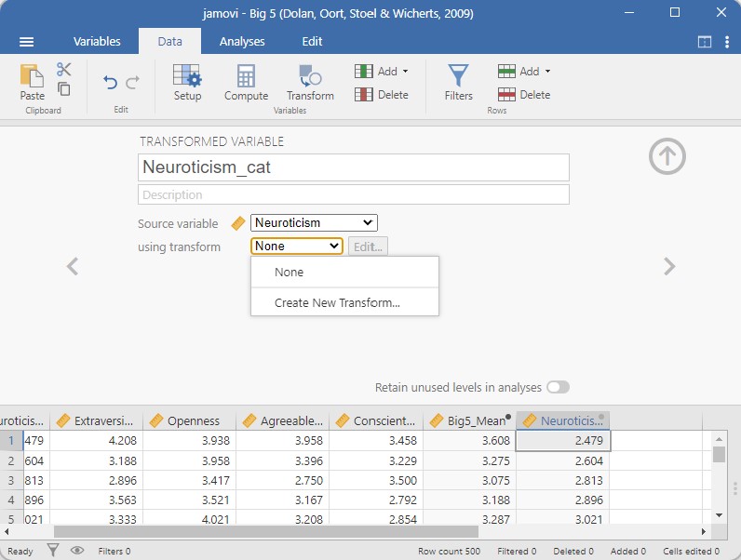Click vertical scrollbar down arrow
This screenshot has width=741, height=560.
719,515
